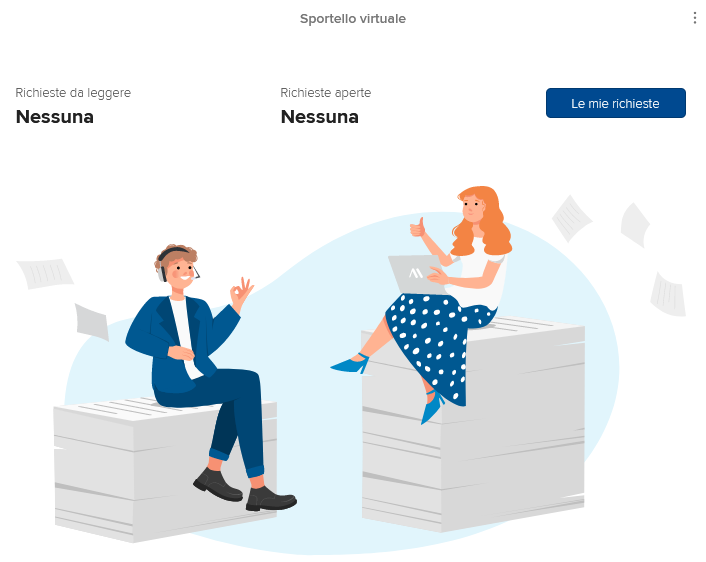Click Nessuna under Richieste da leggere

[x=55, y=117]
